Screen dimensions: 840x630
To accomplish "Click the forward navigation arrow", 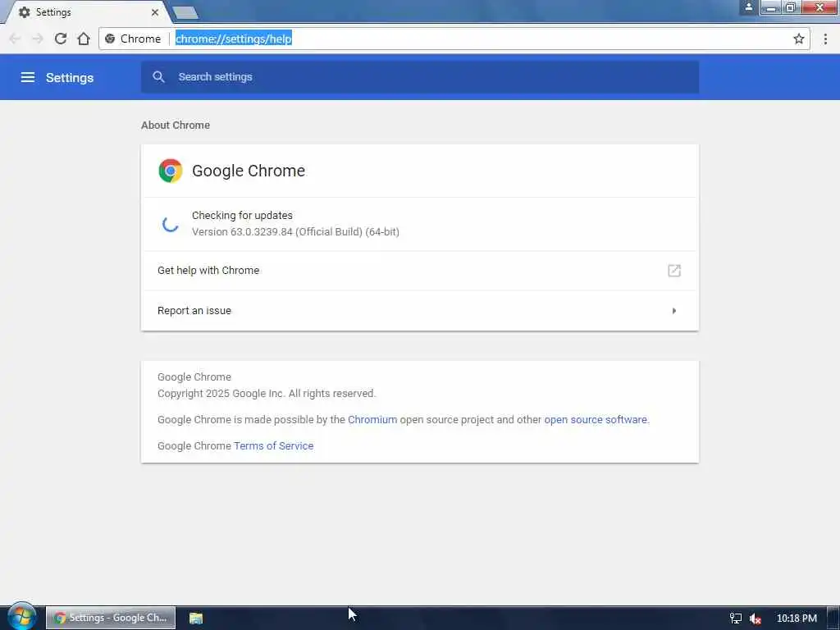I will click(x=38, y=39).
